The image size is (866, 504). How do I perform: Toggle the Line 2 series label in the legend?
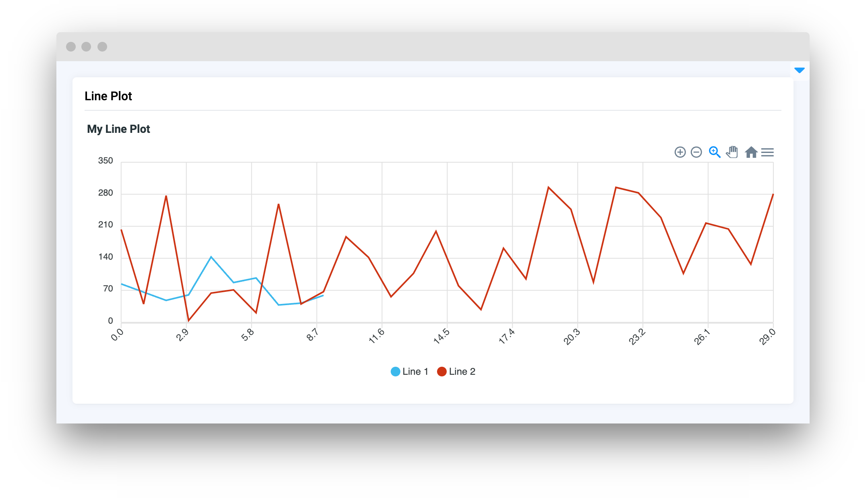coord(462,372)
